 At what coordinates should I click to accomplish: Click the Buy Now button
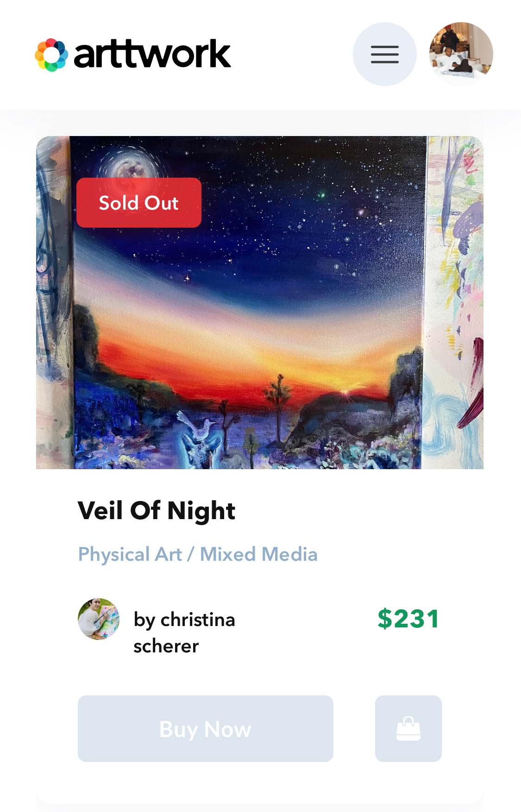[x=205, y=728]
